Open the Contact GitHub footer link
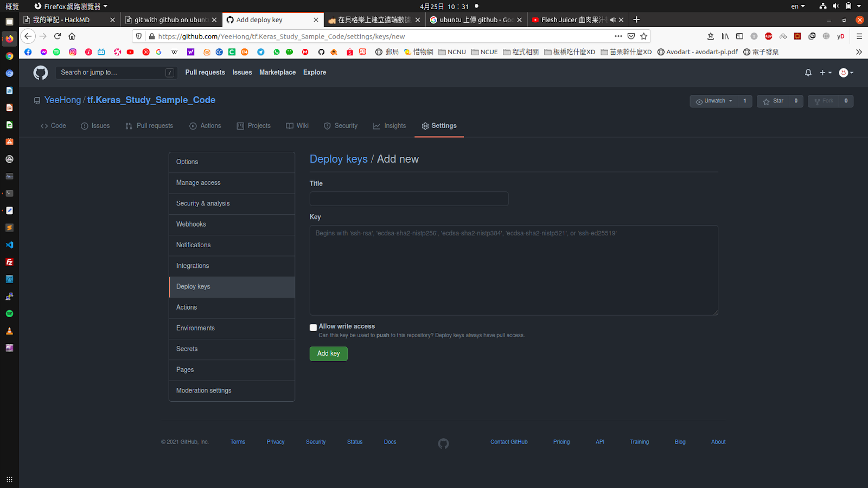 click(x=509, y=442)
